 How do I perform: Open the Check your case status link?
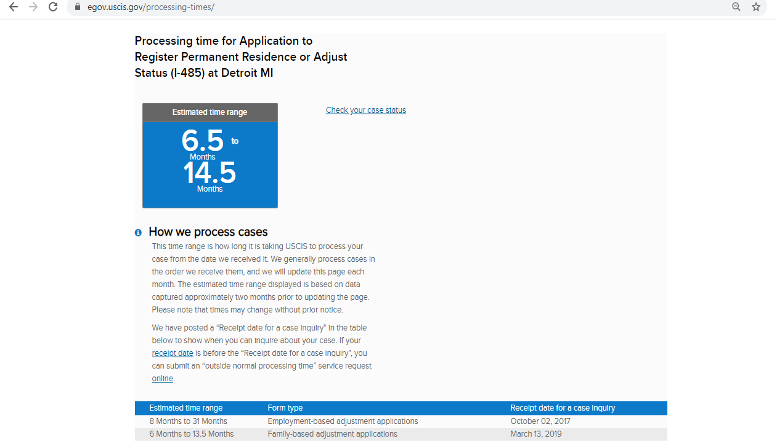(366, 110)
